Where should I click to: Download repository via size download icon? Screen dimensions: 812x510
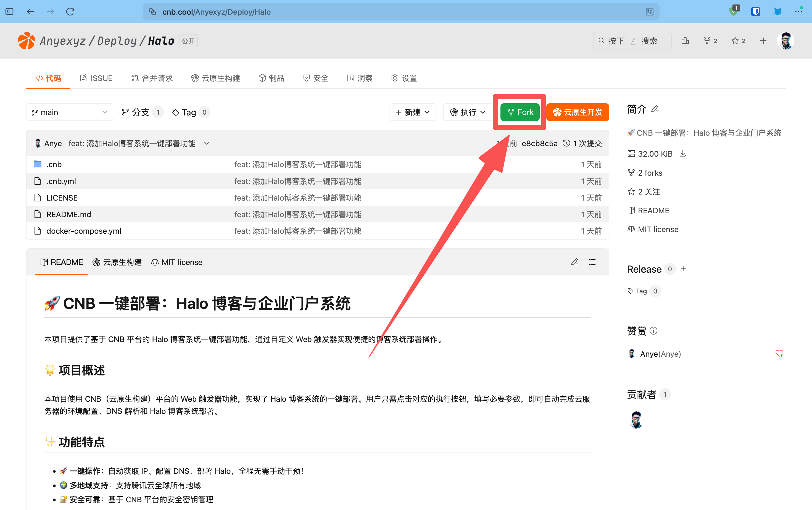(x=683, y=154)
